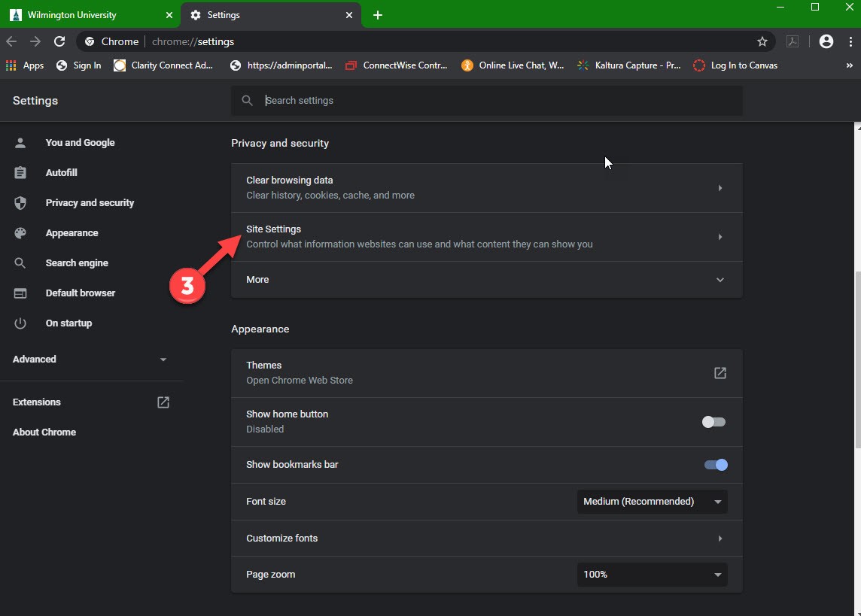Click the Search settings field

(497, 101)
